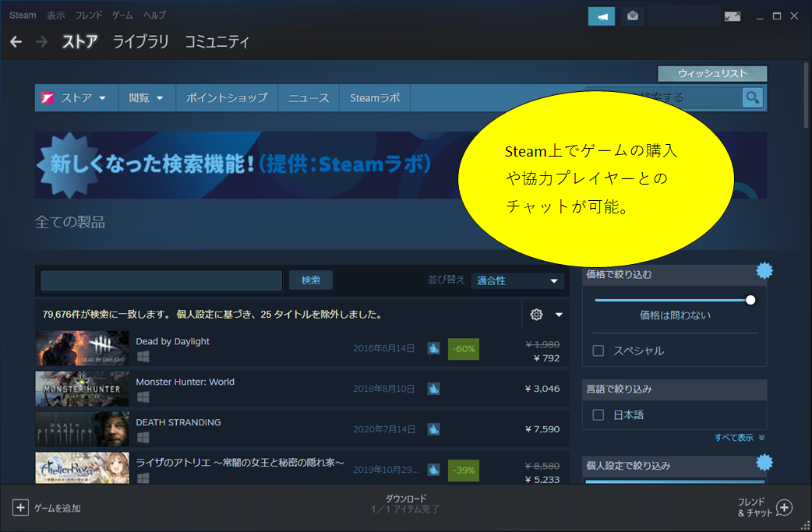This screenshot has height=532, width=812.
Task: Click the ¥ 3,046 price
Action: 542,389
